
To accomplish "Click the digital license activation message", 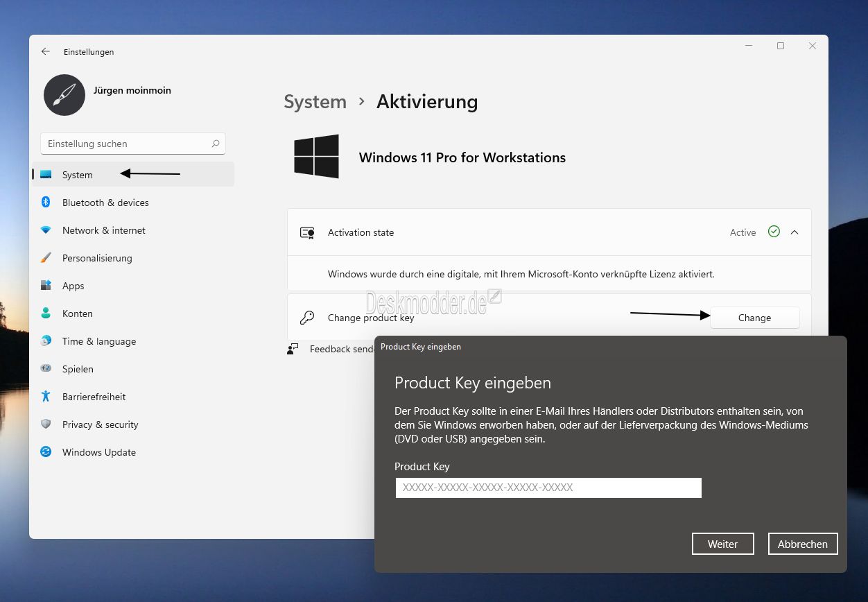I will (521, 274).
